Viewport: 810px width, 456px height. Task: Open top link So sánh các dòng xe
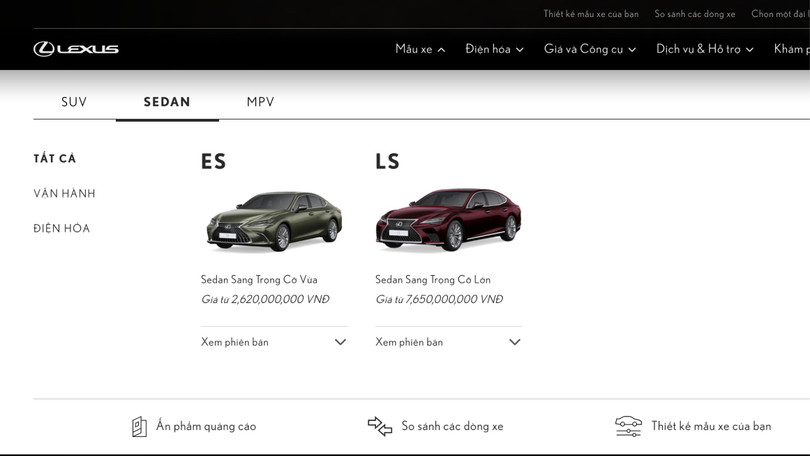[x=695, y=14]
